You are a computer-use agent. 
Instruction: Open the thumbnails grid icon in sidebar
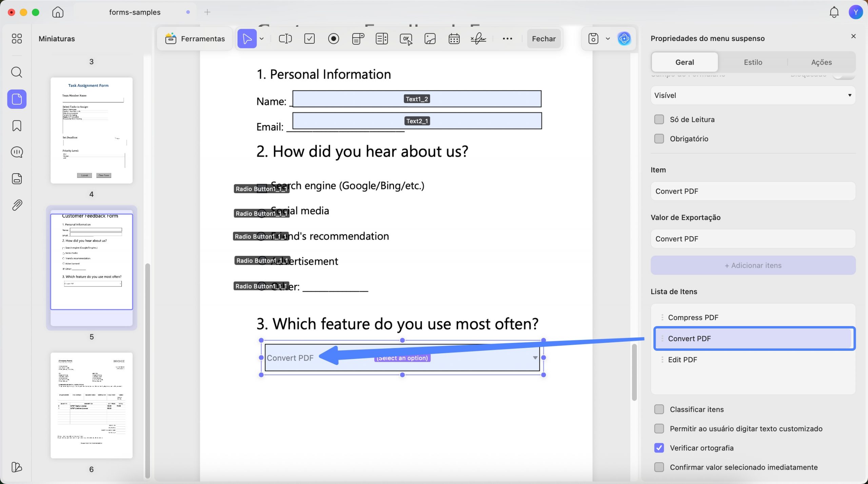pyautogui.click(x=17, y=39)
